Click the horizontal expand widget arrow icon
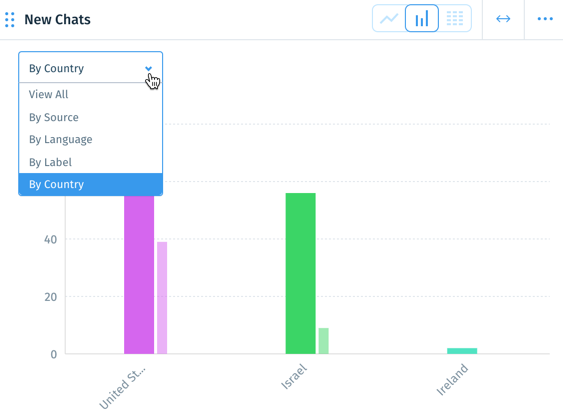This screenshot has width=563, height=415. point(503,19)
